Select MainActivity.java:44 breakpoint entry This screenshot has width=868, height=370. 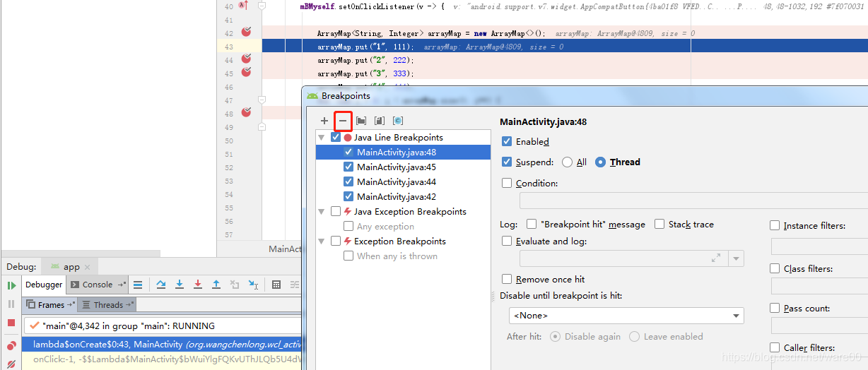point(397,182)
